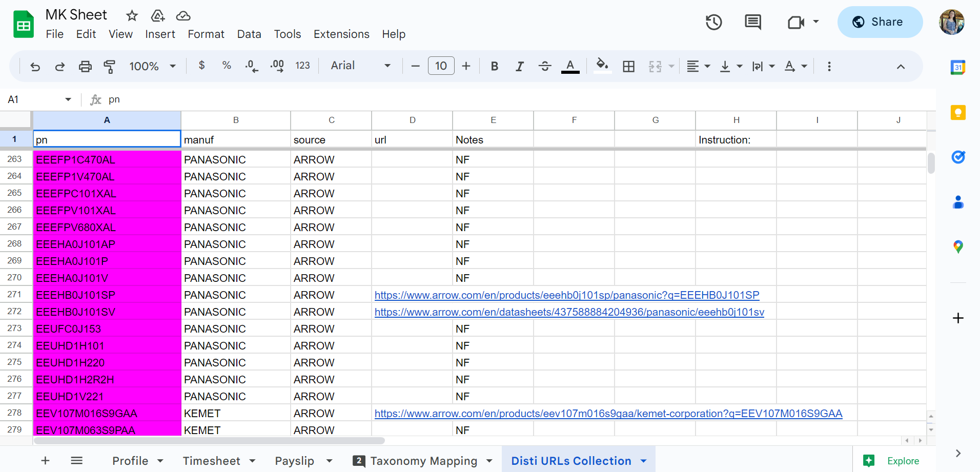Open Contacts side panel
The image size is (980, 472).
[x=958, y=202]
